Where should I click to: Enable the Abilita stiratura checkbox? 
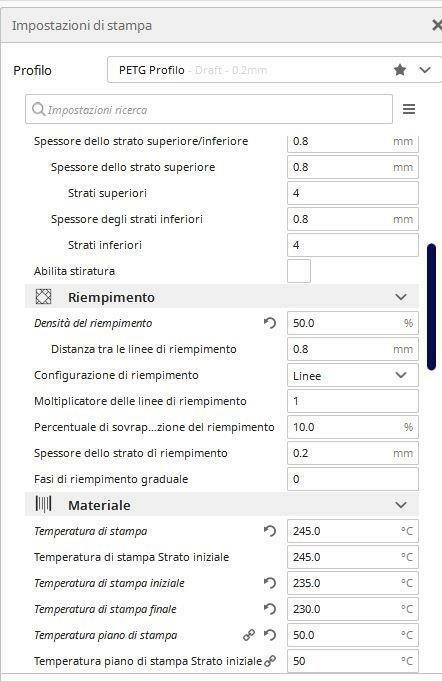click(x=299, y=271)
